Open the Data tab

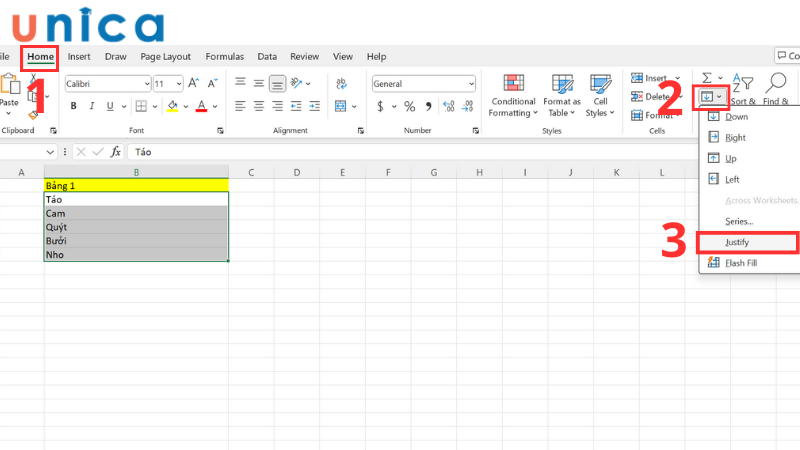pyautogui.click(x=267, y=57)
